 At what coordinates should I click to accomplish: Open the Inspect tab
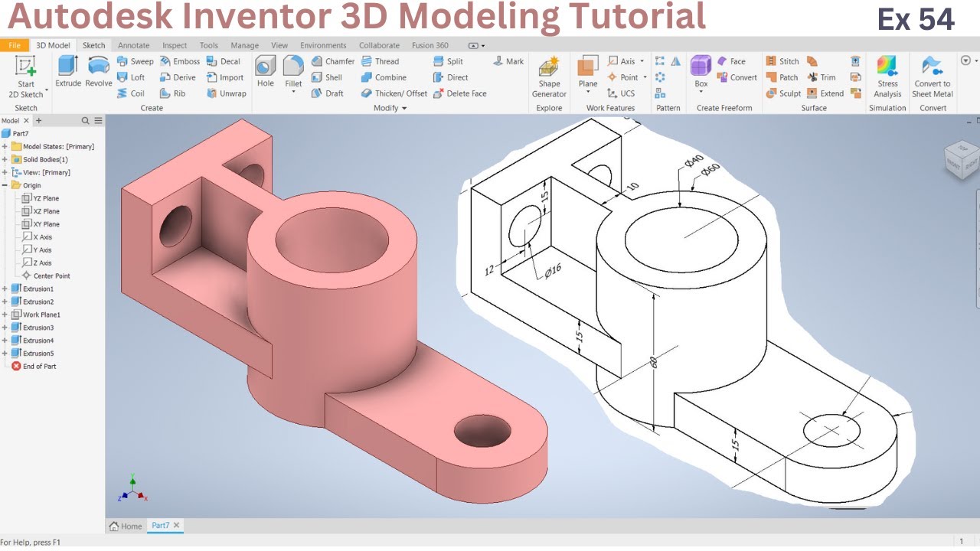click(175, 45)
